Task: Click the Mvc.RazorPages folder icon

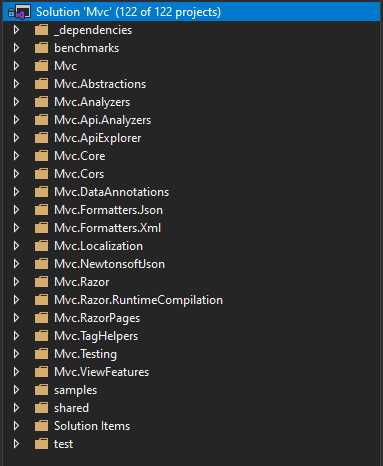Action: point(41,318)
